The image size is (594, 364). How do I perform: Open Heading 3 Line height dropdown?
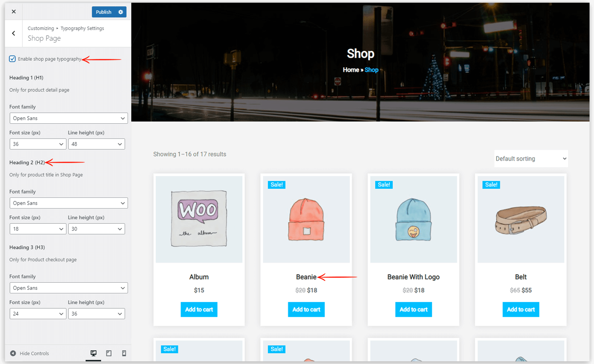click(96, 314)
